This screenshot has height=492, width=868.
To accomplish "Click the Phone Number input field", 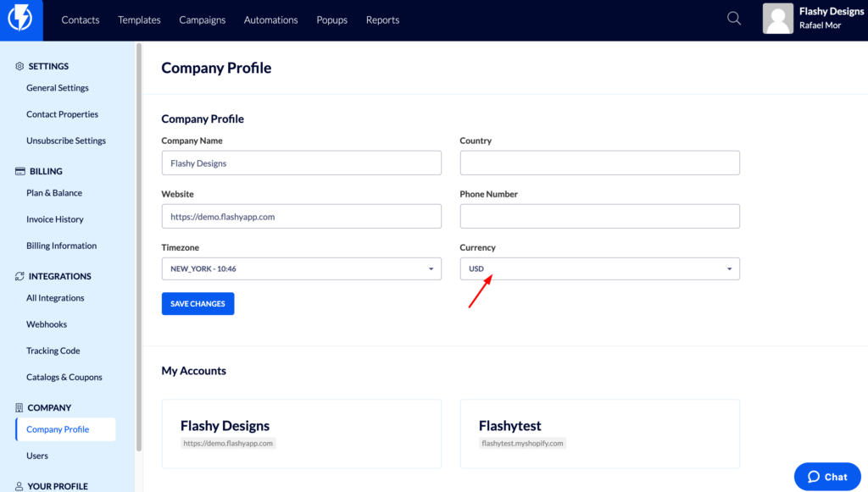I will (599, 217).
